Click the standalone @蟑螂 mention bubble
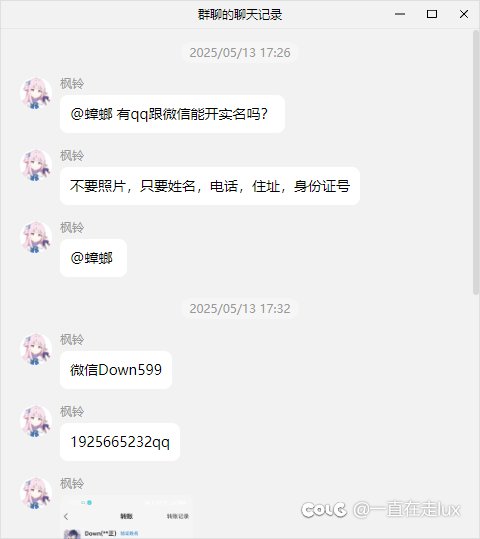The width and height of the screenshot is (480, 539). pyautogui.click(x=93, y=258)
